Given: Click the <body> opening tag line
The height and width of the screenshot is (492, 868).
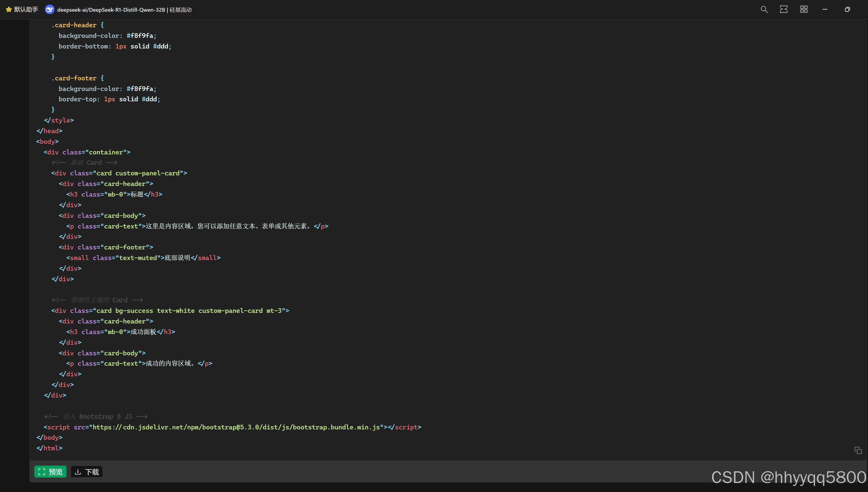Looking at the screenshot, I should coord(47,142).
